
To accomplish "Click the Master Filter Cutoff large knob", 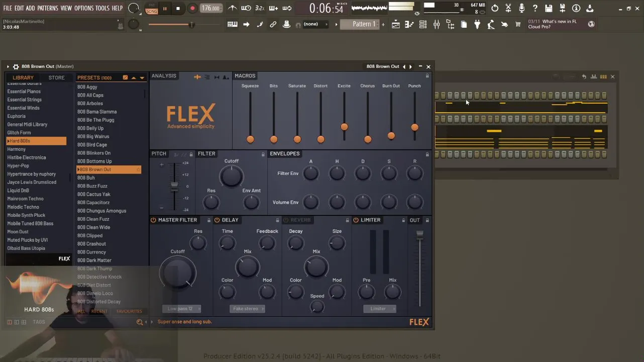I will click(177, 274).
